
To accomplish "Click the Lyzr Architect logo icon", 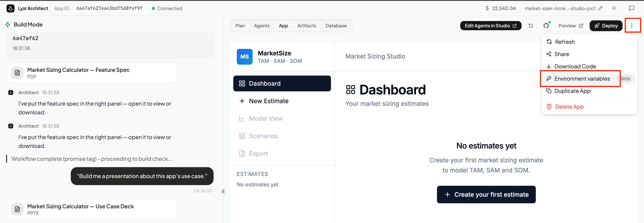I will tap(10, 8).
